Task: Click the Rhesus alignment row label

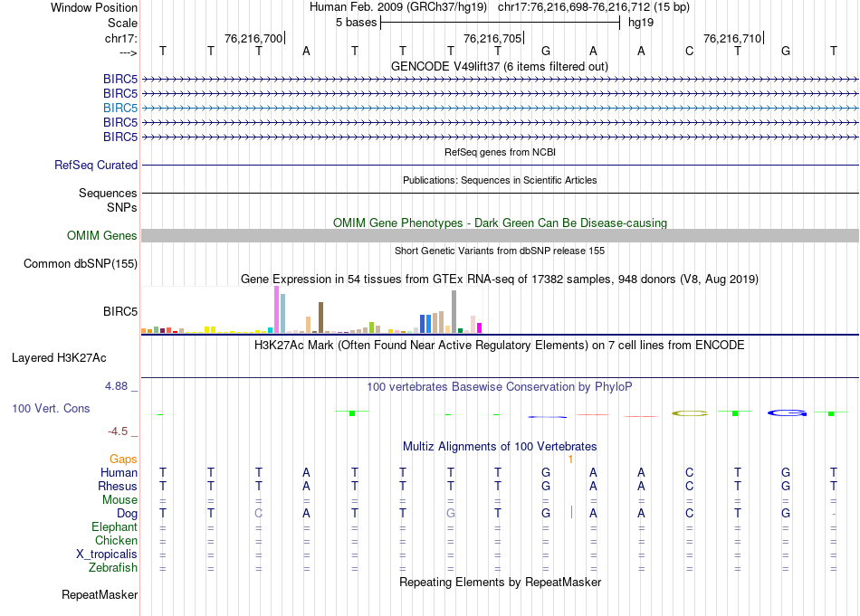Action: (x=118, y=486)
